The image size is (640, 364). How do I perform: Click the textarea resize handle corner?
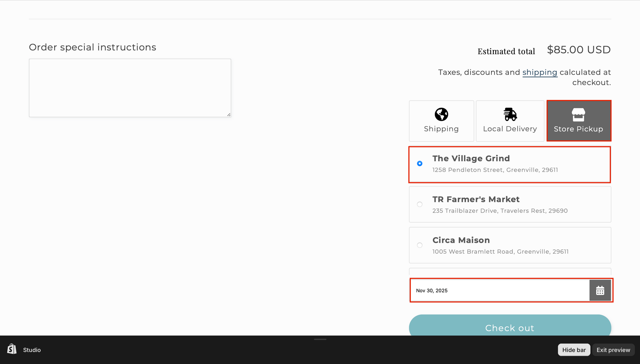pos(229,115)
